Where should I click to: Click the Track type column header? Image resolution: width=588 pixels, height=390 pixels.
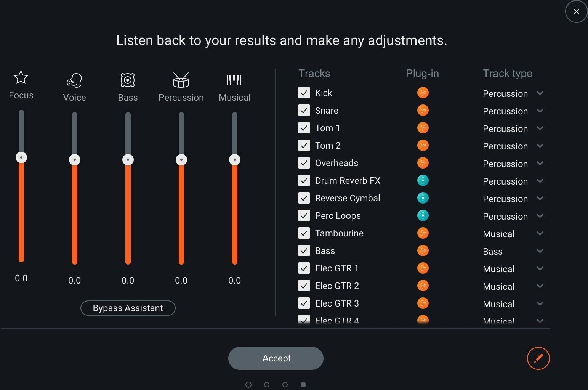coord(508,74)
